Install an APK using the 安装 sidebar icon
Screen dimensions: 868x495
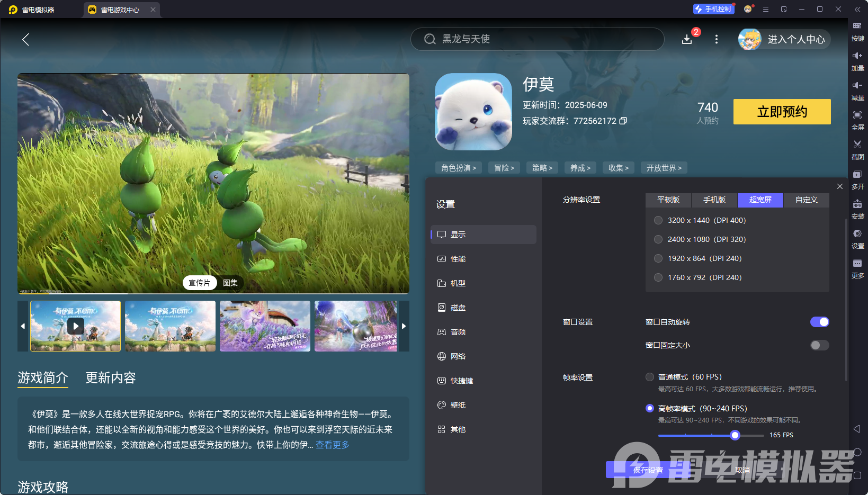(858, 209)
